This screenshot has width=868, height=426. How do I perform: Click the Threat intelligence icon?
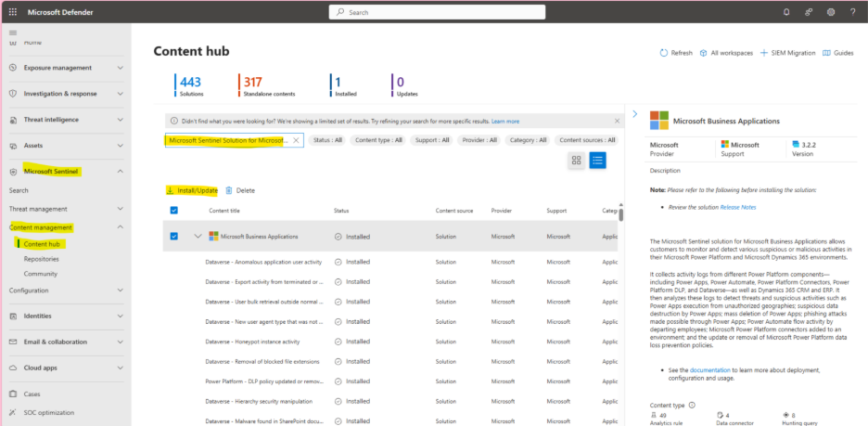point(13,120)
